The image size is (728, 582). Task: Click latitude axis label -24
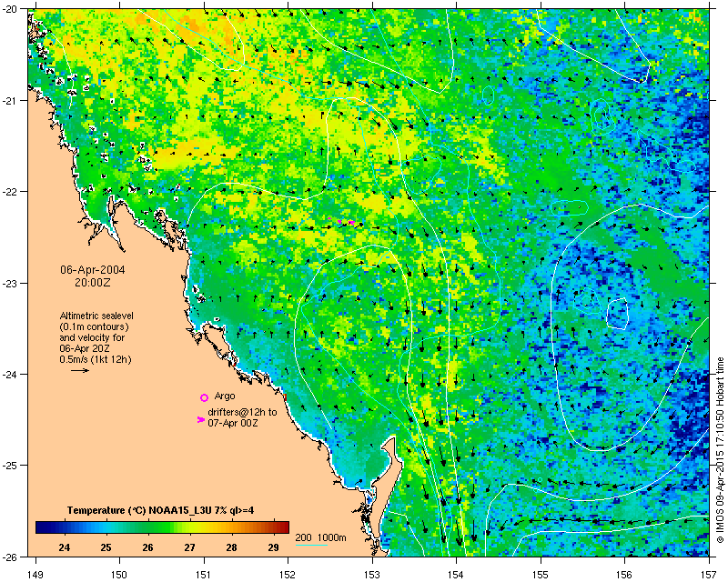(x=9, y=374)
